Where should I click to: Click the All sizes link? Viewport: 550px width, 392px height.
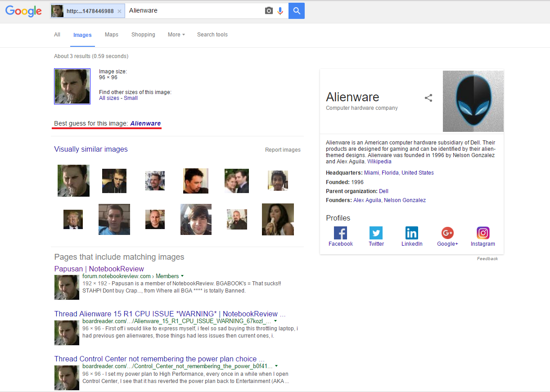[x=109, y=98]
